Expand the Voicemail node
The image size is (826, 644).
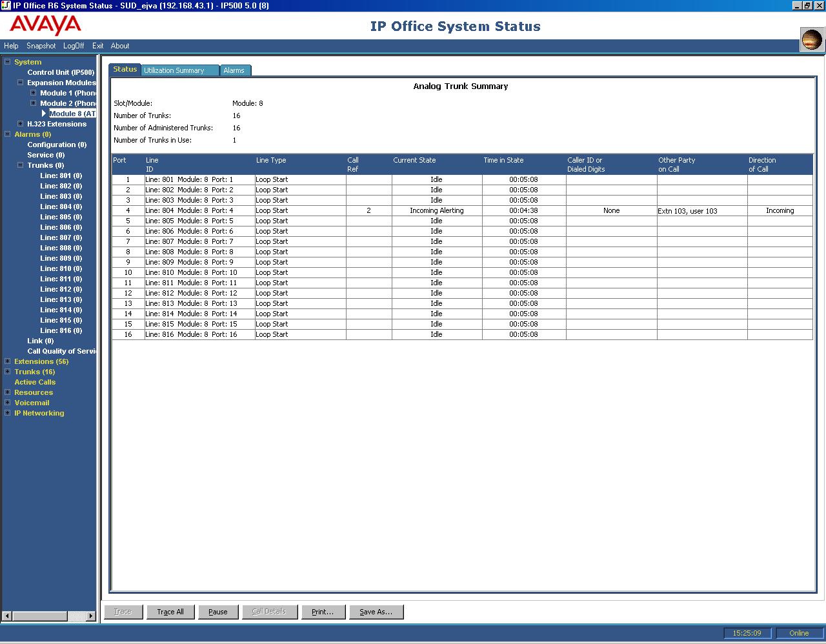pyautogui.click(x=8, y=403)
